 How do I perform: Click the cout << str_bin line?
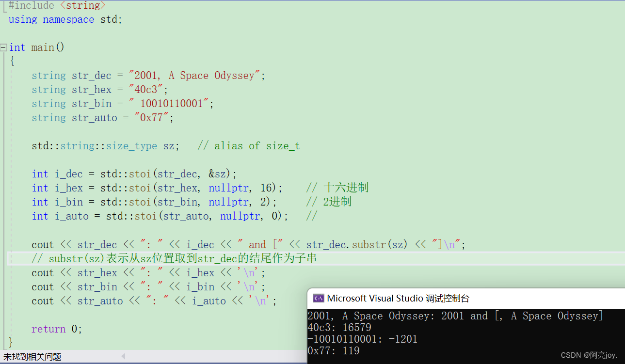point(148,287)
